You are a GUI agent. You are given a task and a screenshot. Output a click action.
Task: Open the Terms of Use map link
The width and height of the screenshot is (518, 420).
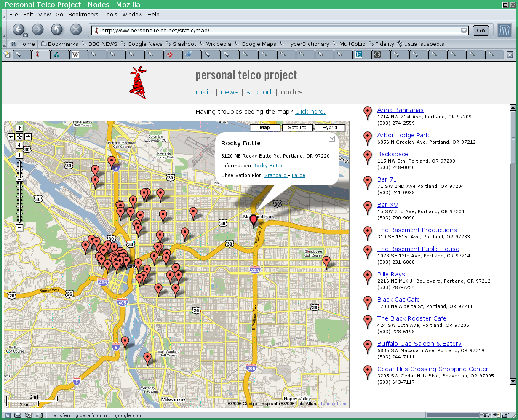(x=334, y=404)
